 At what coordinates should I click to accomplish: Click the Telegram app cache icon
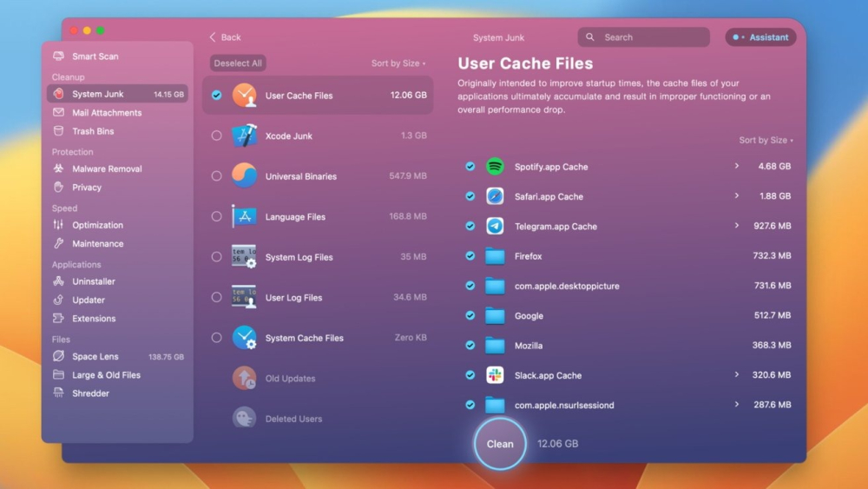tap(495, 227)
